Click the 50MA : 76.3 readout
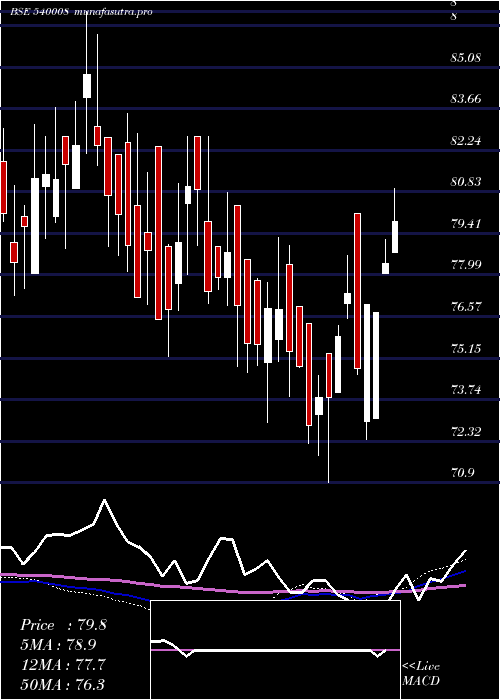 [x=63, y=684]
